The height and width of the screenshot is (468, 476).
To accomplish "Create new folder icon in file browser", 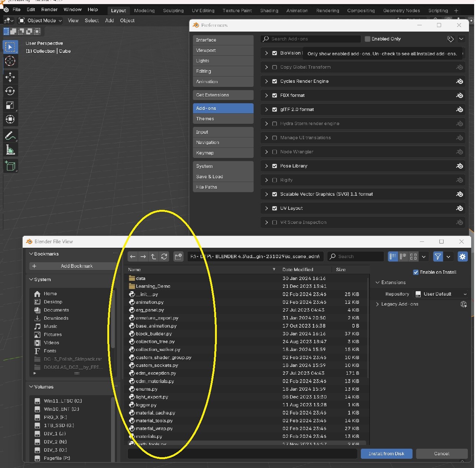I will (178, 256).
